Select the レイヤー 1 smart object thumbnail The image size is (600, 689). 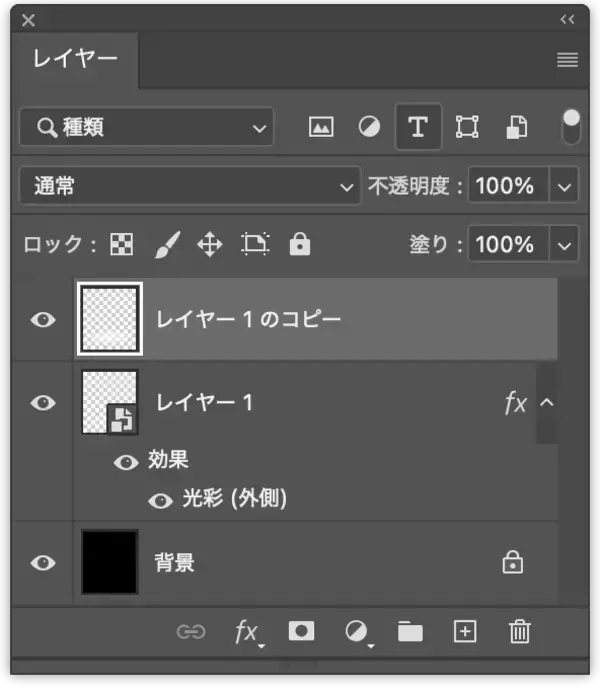[x=109, y=402]
